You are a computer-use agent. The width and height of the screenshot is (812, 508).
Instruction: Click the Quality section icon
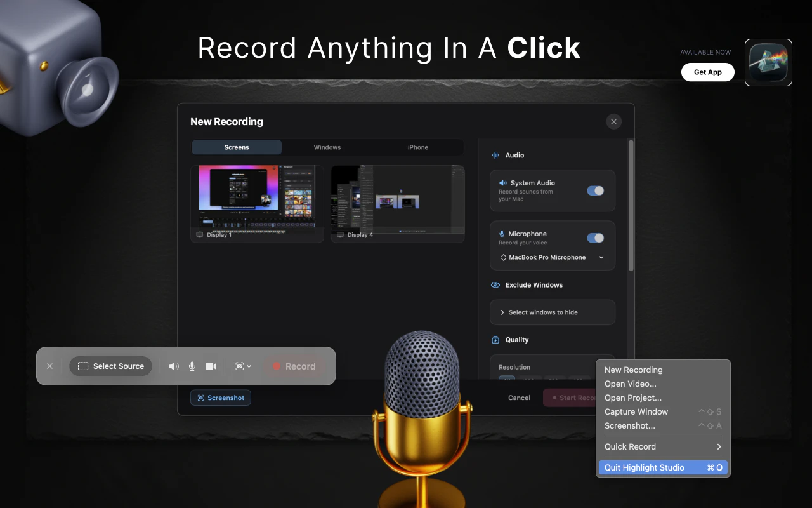(495, 340)
